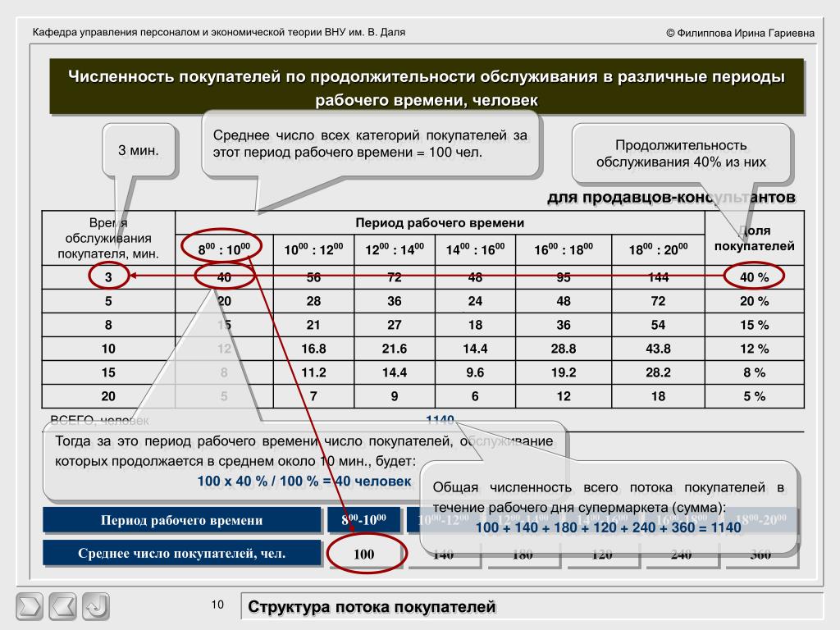The width and height of the screenshot is (840, 630).
Task: Click the 'для продавцов-консультантов' subtitle
Action: (x=671, y=197)
